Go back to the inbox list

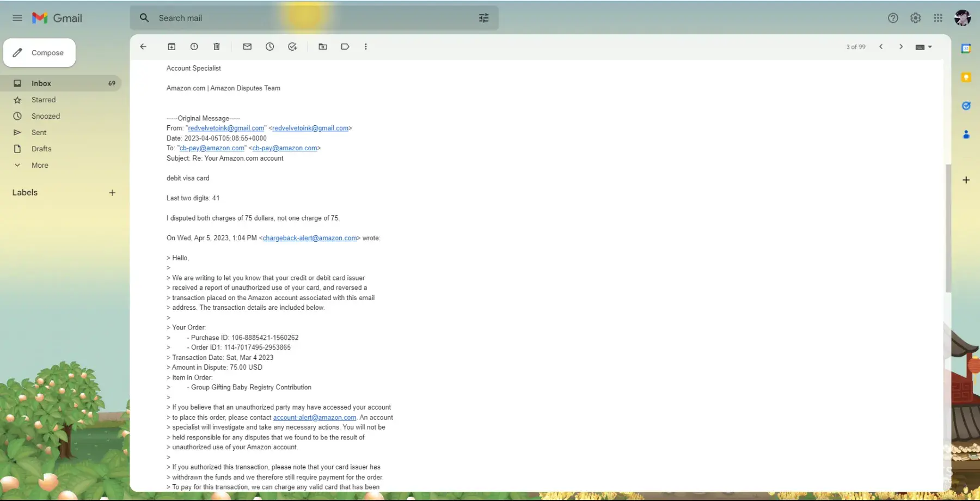point(143,47)
